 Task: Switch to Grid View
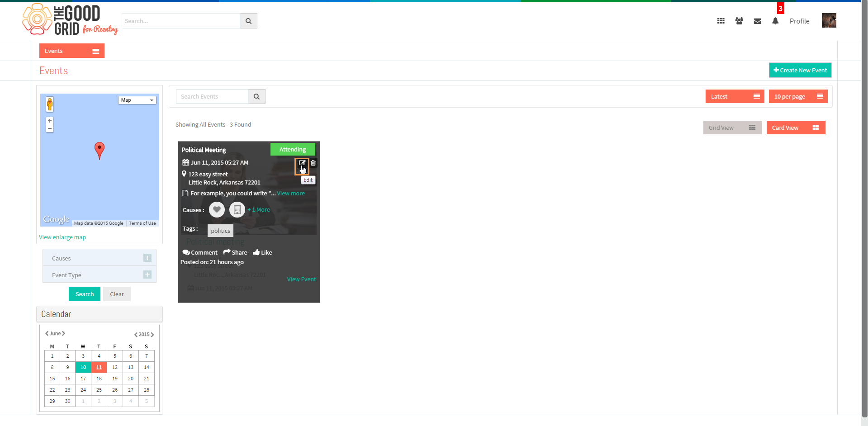(733, 128)
